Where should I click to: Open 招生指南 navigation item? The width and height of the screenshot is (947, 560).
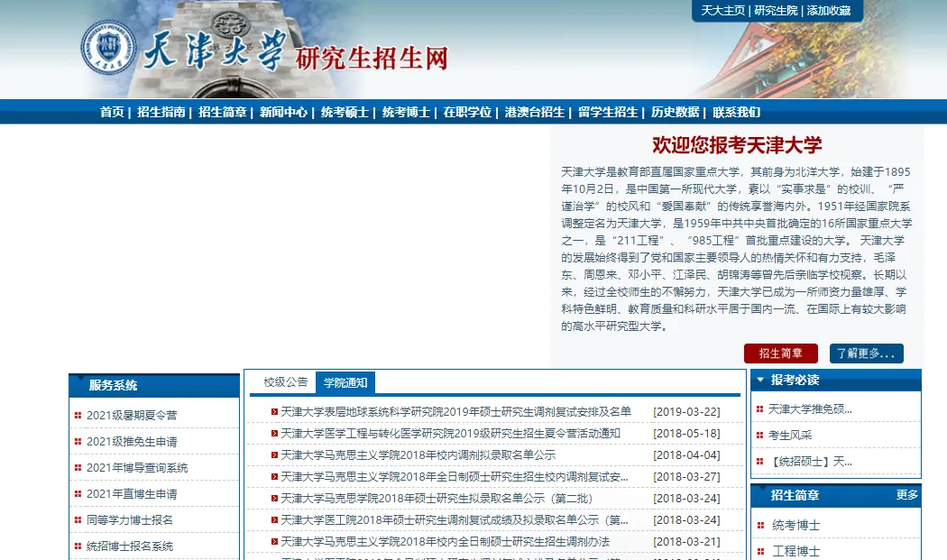[x=161, y=113]
